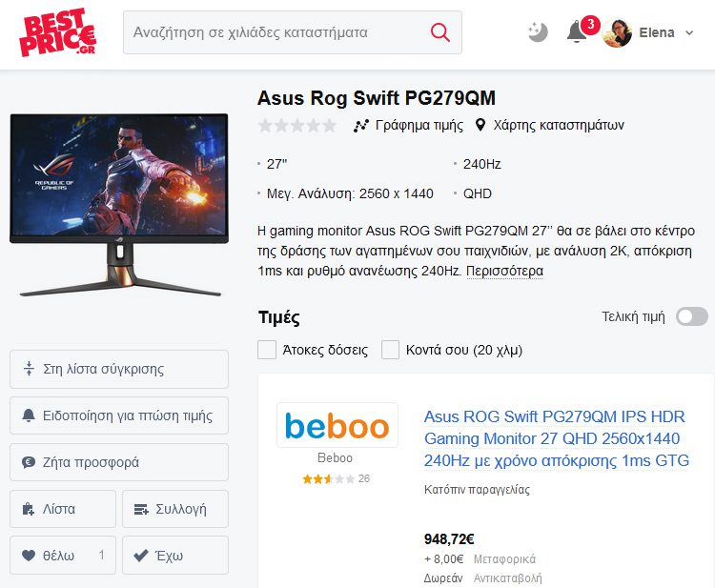Enable the Τελική τιμή switch
This screenshot has height=588, width=715.
[x=692, y=316]
